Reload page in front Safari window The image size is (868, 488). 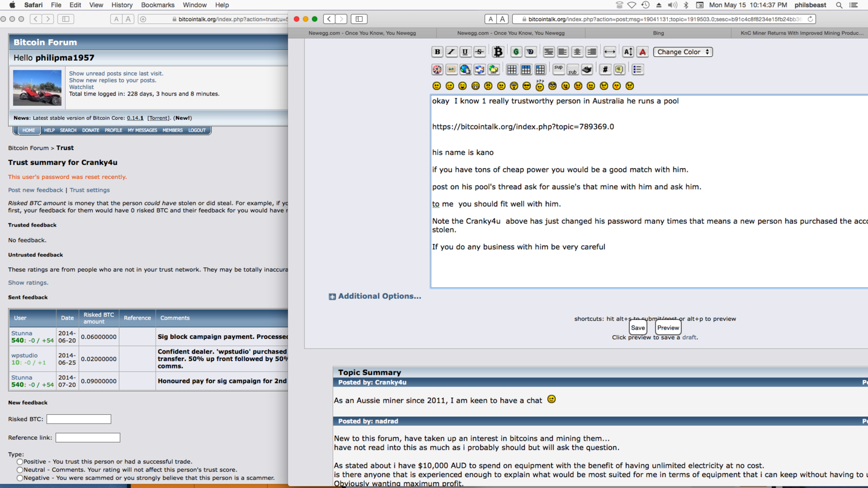point(810,19)
